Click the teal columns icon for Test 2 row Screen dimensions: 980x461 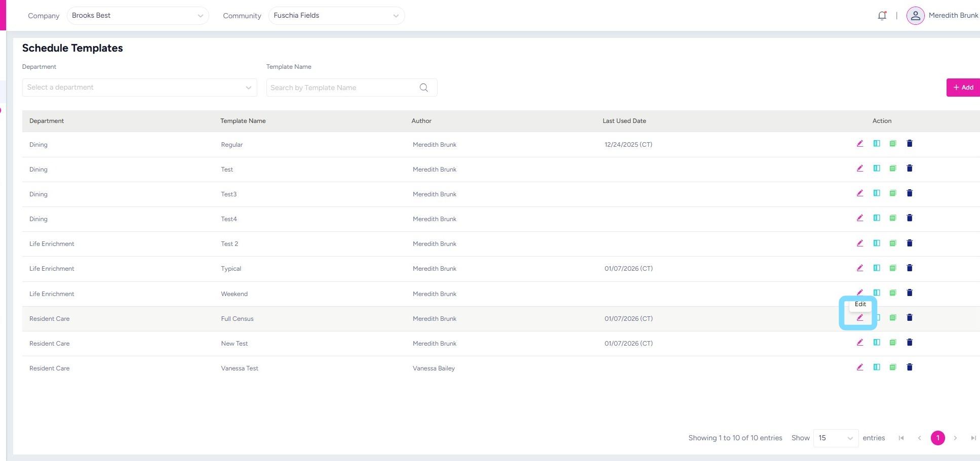click(x=876, y=243)
